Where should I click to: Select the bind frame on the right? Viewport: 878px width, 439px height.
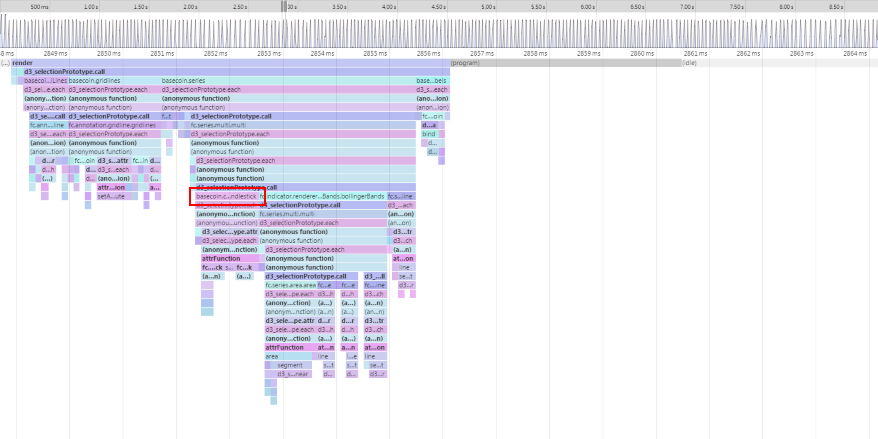[428, 134]
